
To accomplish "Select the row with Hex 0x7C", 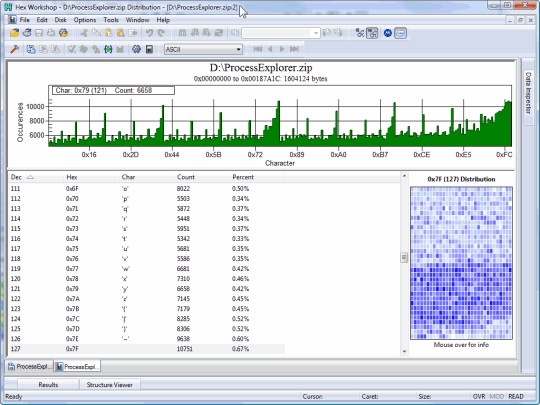I will point(146,319).
